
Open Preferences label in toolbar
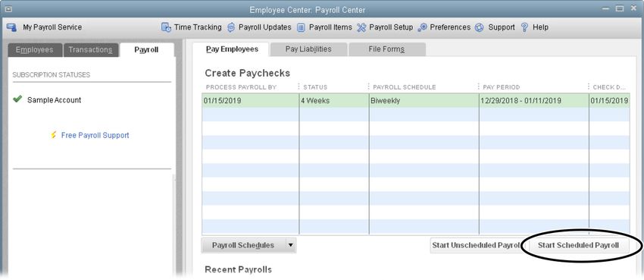(x=450, y=27)
